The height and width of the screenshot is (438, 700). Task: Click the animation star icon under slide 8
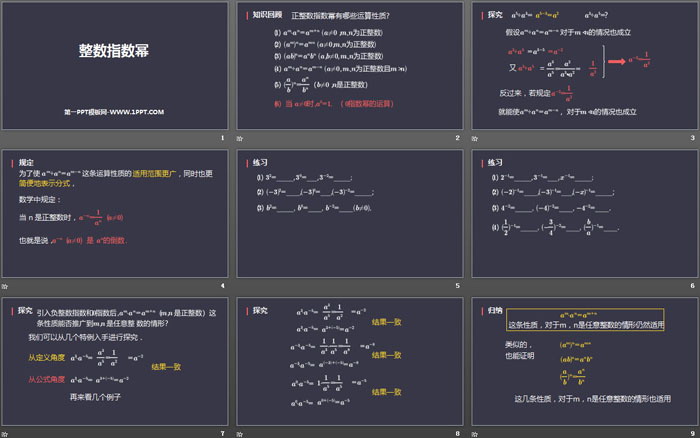coord(240,434)
